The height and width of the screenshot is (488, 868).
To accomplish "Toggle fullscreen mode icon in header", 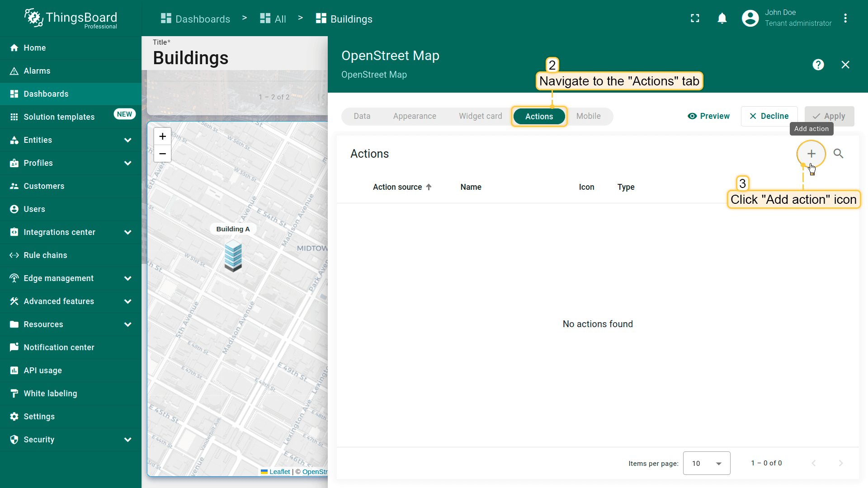I will (695, 18).
